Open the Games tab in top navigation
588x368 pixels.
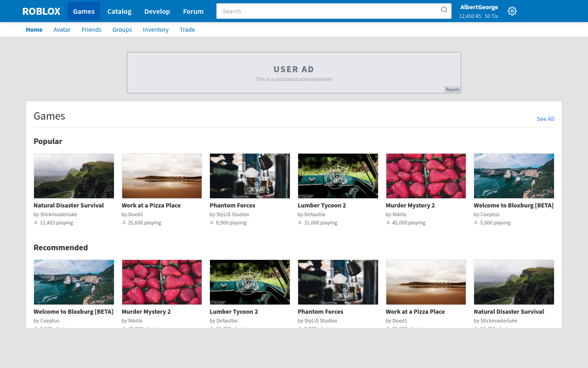(x=84, y=11)
